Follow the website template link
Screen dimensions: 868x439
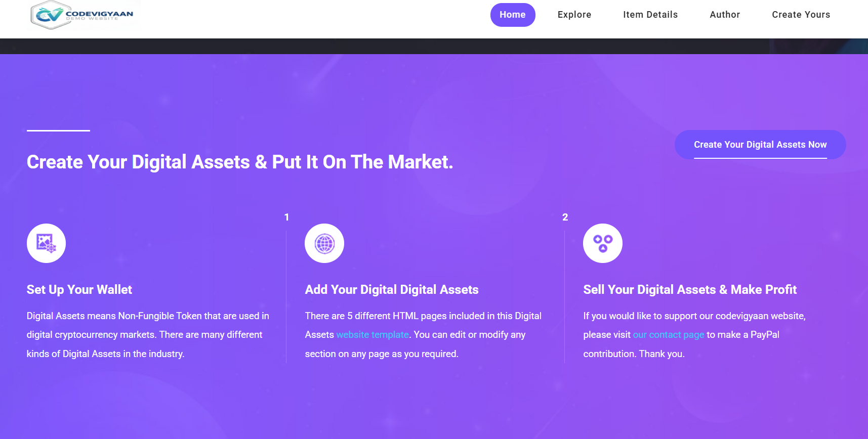(373, 335)
